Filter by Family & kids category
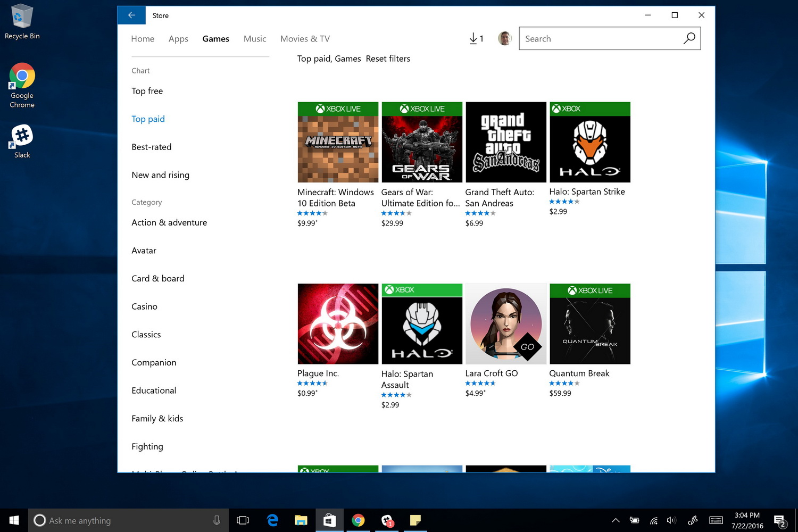 tap(157, 419)
